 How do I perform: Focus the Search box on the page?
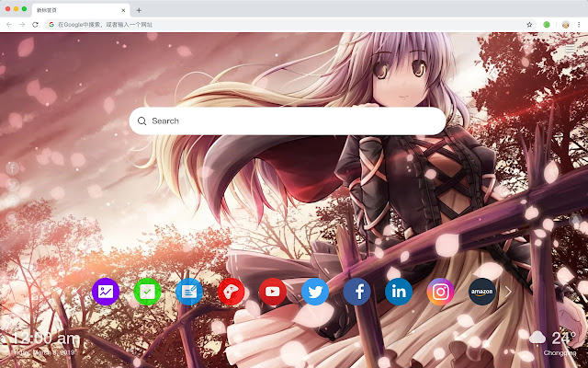click(x=288, y=121)
